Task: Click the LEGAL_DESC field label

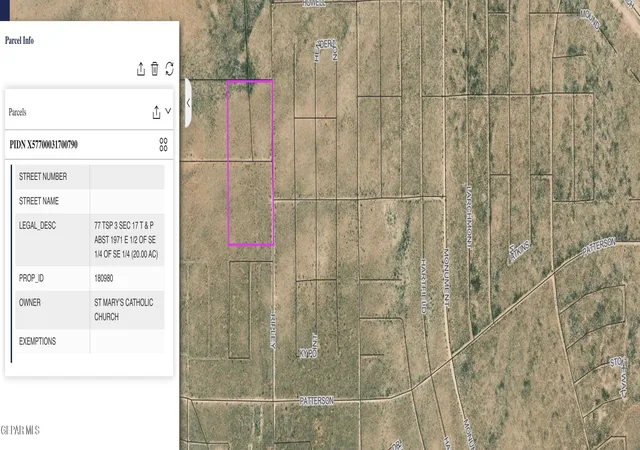Action: coord(37,225)
